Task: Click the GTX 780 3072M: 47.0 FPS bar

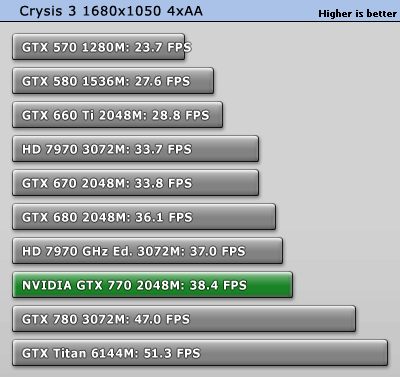Action: [184, 319]
